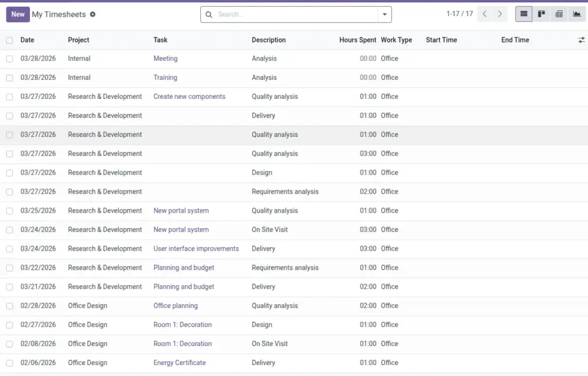Screen dimensions: 588x376
Task: Check the Energy Certificate row checkbox
Action: pyautogui.click(x=9, y=363)
